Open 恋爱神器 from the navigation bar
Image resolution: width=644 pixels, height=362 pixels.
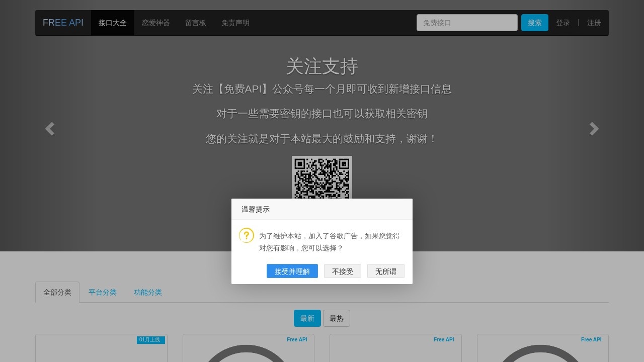[156, 23]
